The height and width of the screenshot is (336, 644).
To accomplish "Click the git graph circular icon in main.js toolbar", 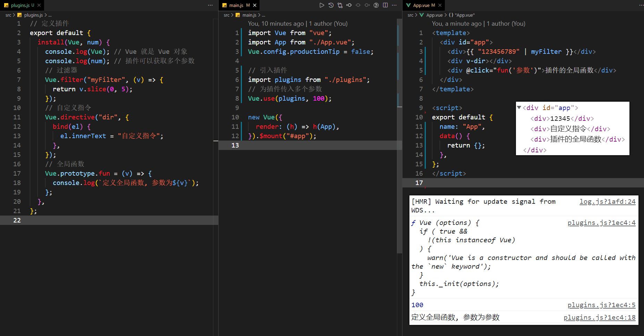I will coord(376,5).
